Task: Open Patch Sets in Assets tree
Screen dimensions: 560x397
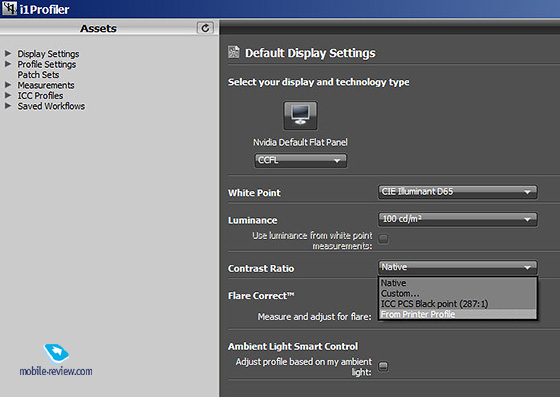Action: click(38, 75)
